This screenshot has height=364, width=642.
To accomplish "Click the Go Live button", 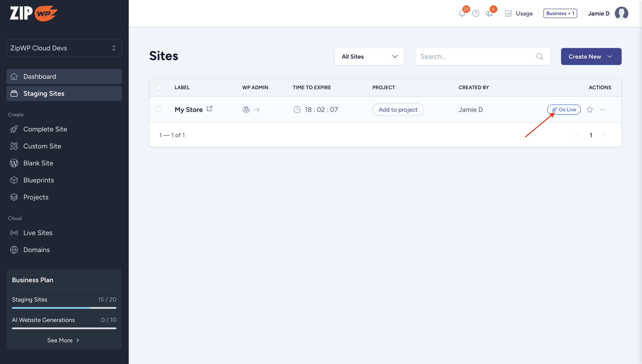I will click(x=564, y=110).
